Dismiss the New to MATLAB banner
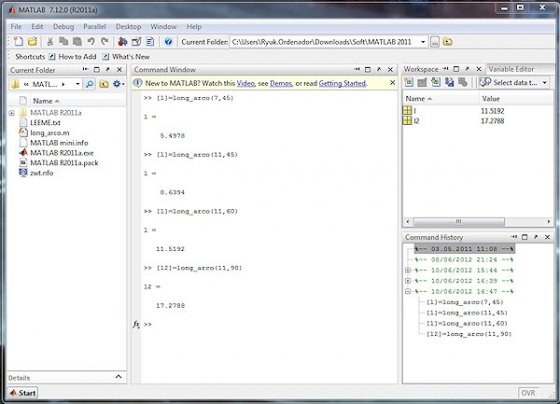 (392, 83)
